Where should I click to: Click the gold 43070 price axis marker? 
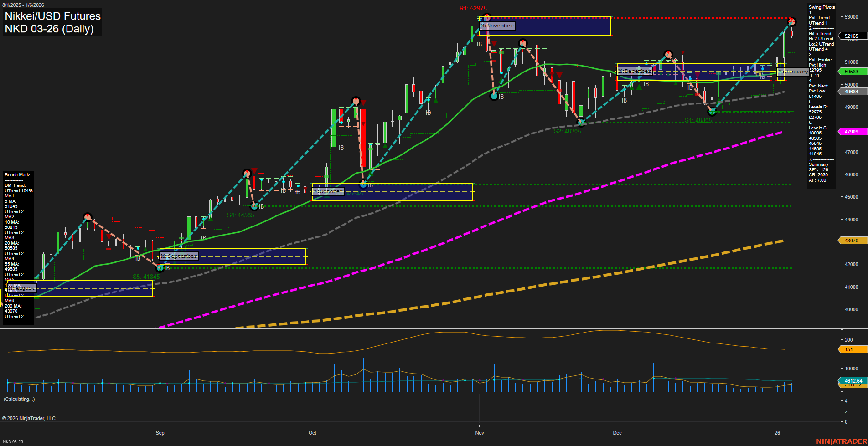[x=852, y=240]
